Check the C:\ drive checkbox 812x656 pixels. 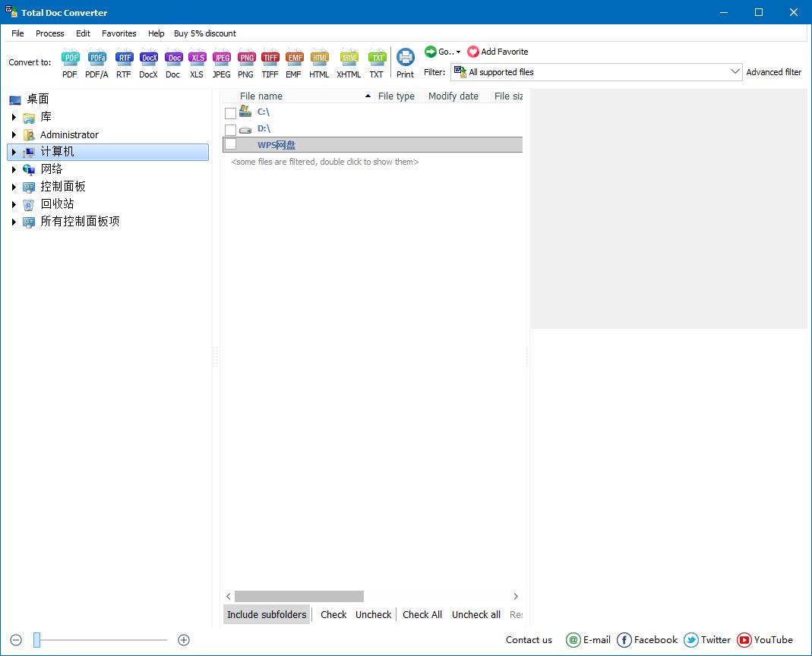[230, 113]
